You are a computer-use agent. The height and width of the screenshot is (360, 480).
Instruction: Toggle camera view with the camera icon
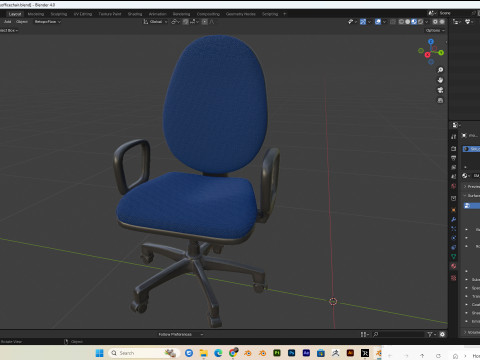(x=440, y=90)
